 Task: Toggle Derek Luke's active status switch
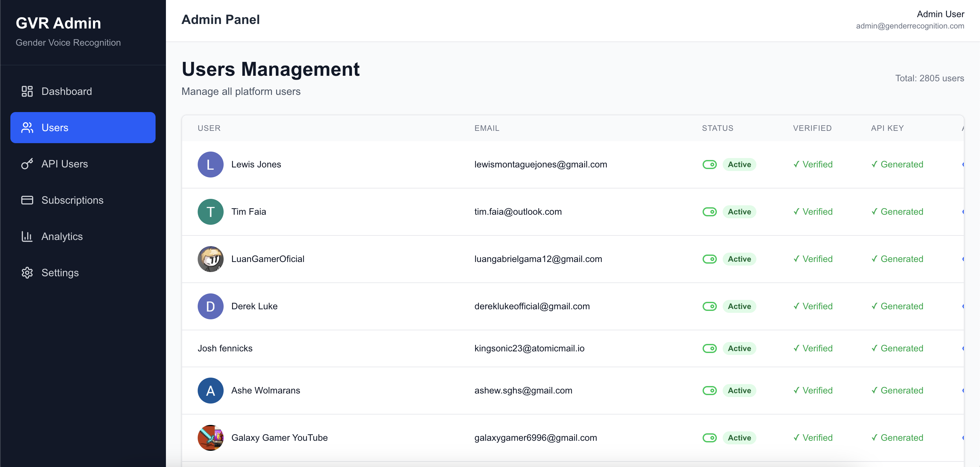[709, 306]
